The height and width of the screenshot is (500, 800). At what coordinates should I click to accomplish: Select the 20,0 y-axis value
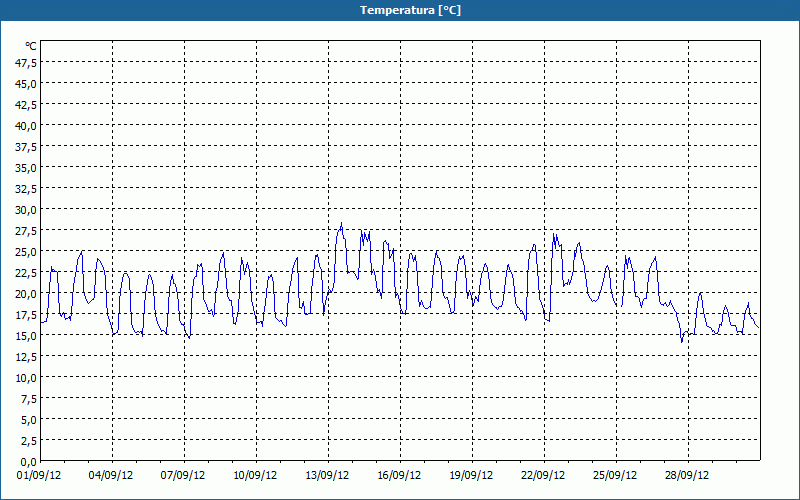(27, 294)
